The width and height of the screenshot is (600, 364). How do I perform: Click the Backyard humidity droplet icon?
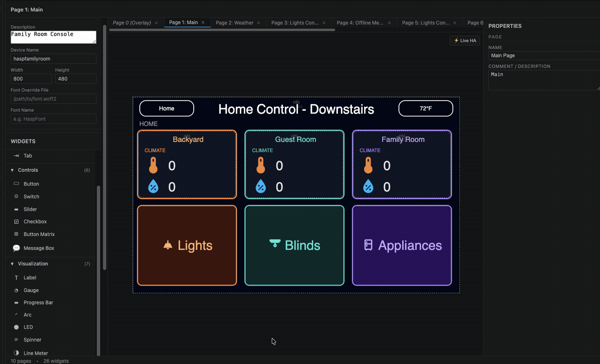(x=153, y=186)
